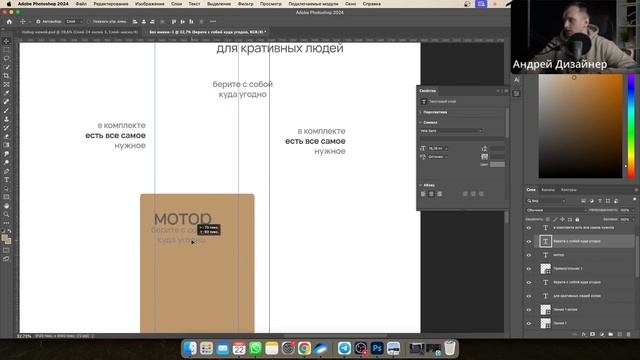640x360 pixels.
Task: Delete layer with trash icon
Action: coord(629,334)
